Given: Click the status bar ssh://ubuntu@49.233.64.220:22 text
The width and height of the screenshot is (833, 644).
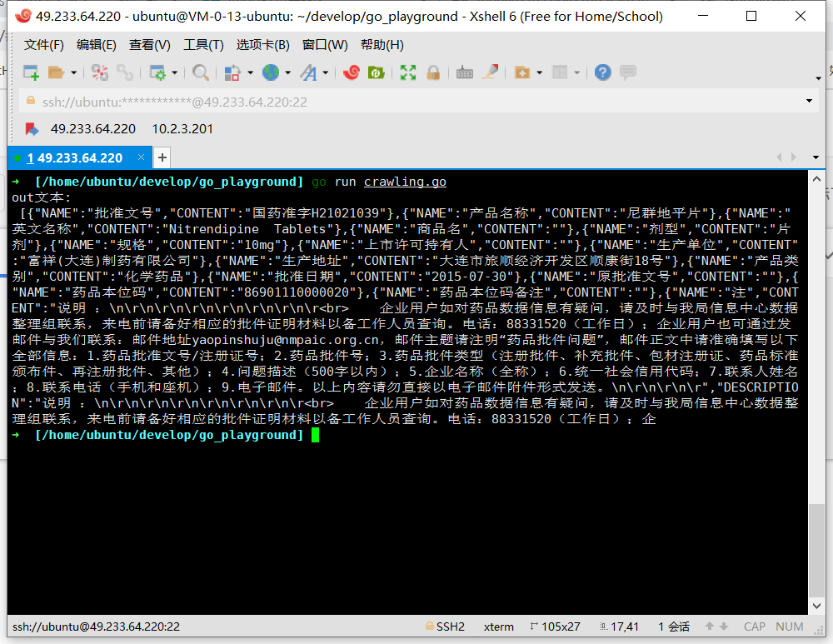Looking at the screenshot, I should click(96, 627).
